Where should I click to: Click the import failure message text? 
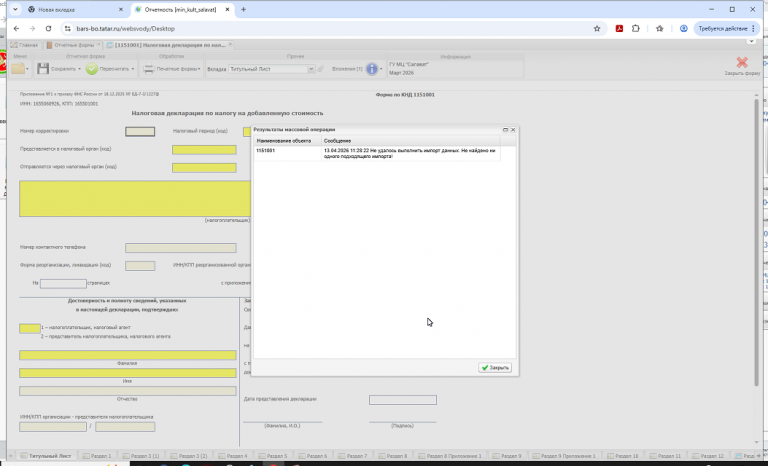coord(409,153)
